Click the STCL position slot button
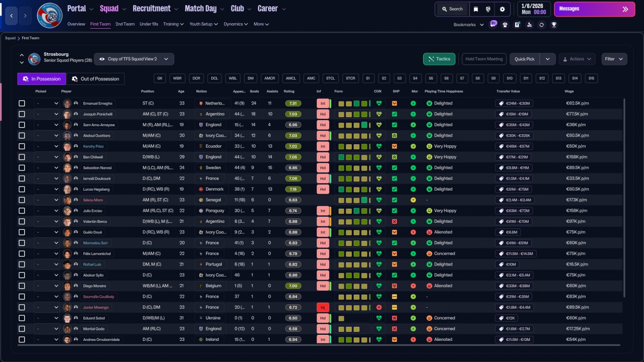 (x=330, y=78)
